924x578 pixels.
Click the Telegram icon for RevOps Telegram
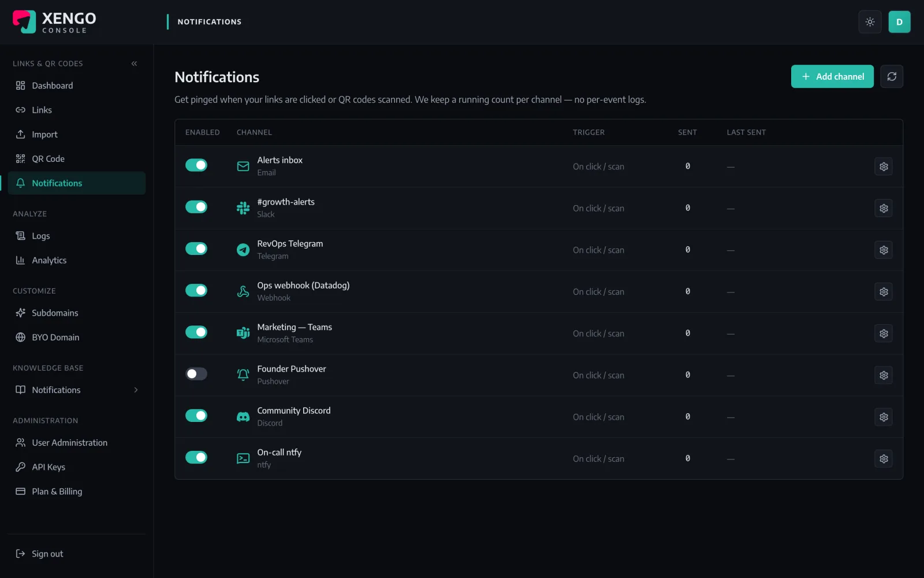pyautogui.click(x=243, y=250)
